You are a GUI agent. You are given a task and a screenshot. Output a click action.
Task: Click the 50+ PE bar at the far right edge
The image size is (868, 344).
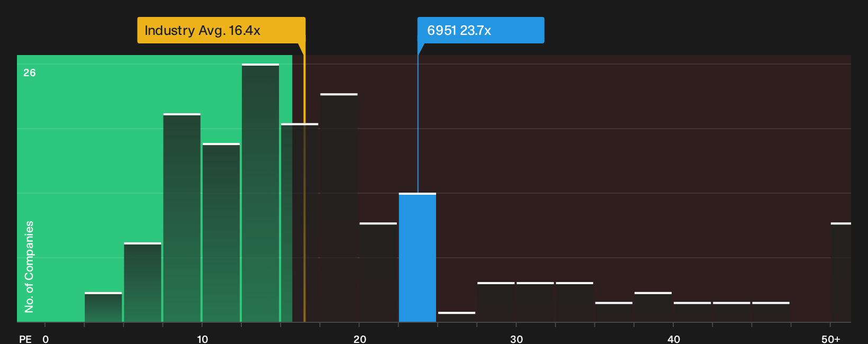pos(841,273)
